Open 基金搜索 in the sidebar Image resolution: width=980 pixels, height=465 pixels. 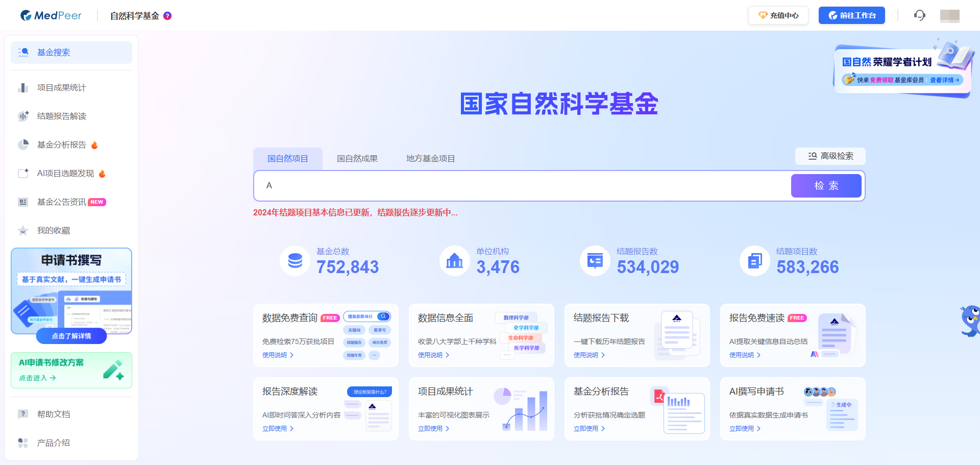point(71,53)
